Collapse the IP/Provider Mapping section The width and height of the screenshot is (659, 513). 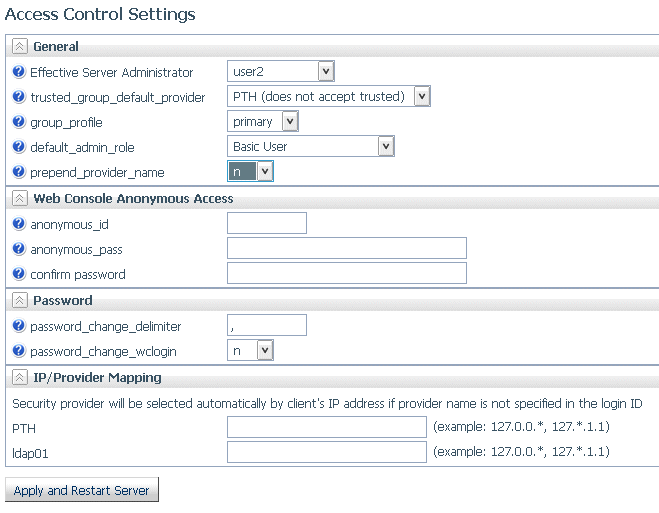tap(20, 377)
